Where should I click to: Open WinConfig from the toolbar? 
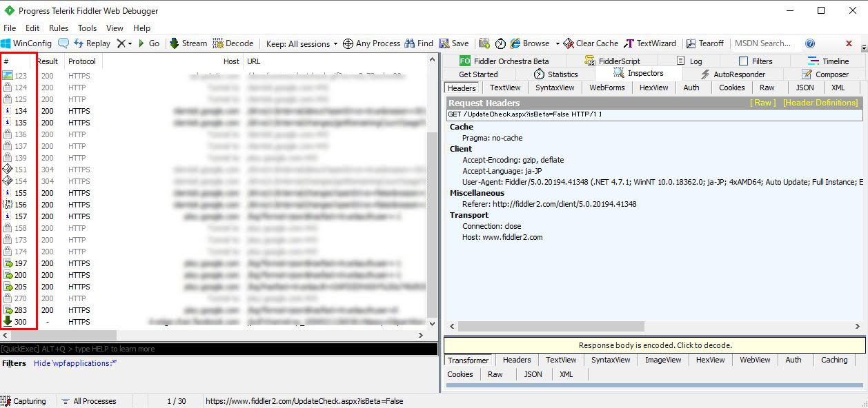point(26,43)
